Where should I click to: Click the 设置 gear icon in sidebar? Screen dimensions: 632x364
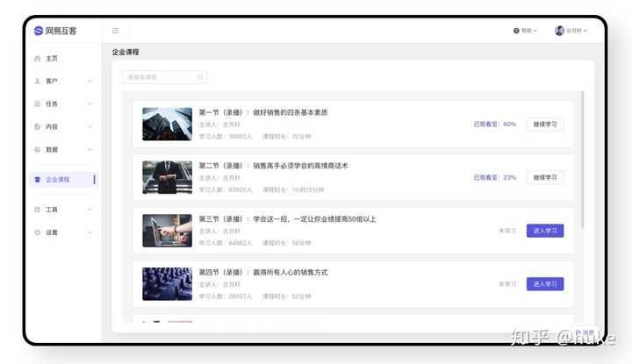38,232
